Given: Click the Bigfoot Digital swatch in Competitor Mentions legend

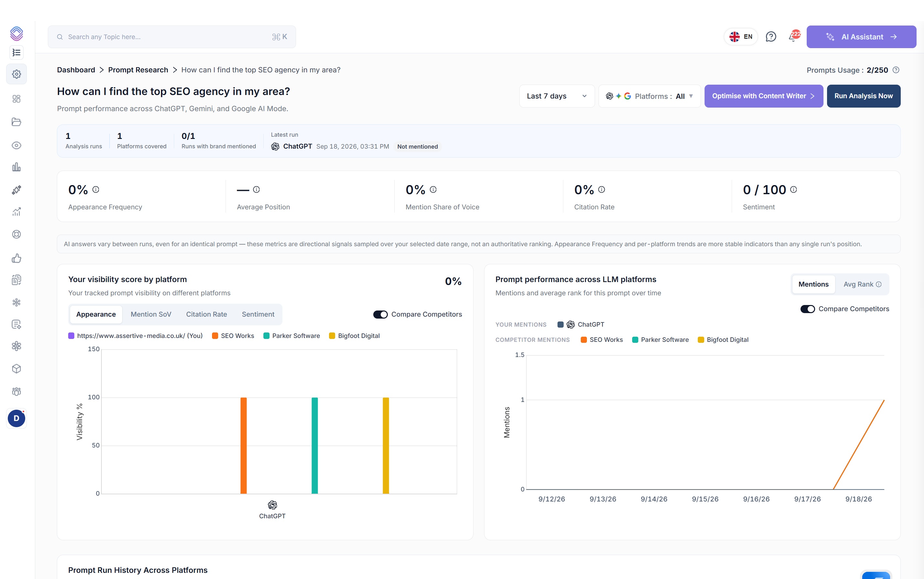Looking at the screenshot, I should pyautogui.click(x=701, y=340).
